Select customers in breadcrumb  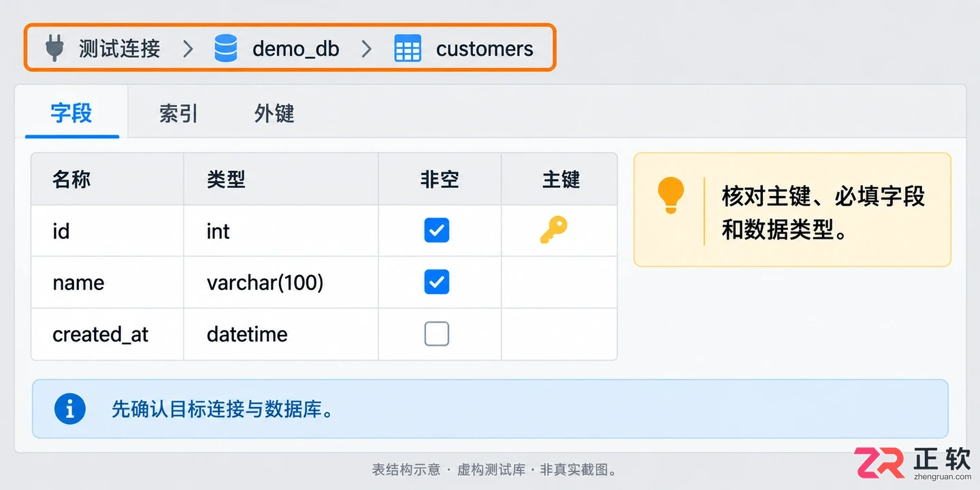(x=485, y=49)
